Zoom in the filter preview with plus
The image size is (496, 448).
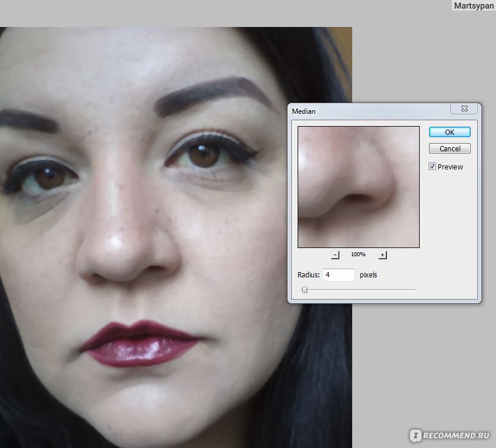(x=383, y=254)
